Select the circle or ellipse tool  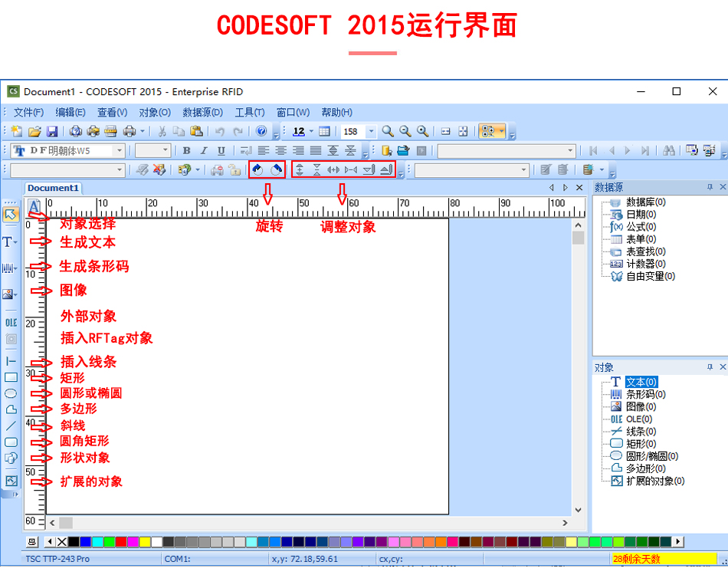click(11, 393)
